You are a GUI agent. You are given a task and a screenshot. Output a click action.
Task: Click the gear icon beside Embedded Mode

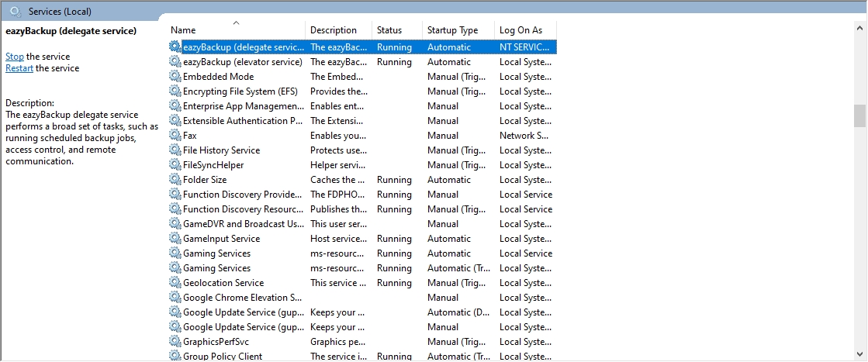click(x=175, y=77)
